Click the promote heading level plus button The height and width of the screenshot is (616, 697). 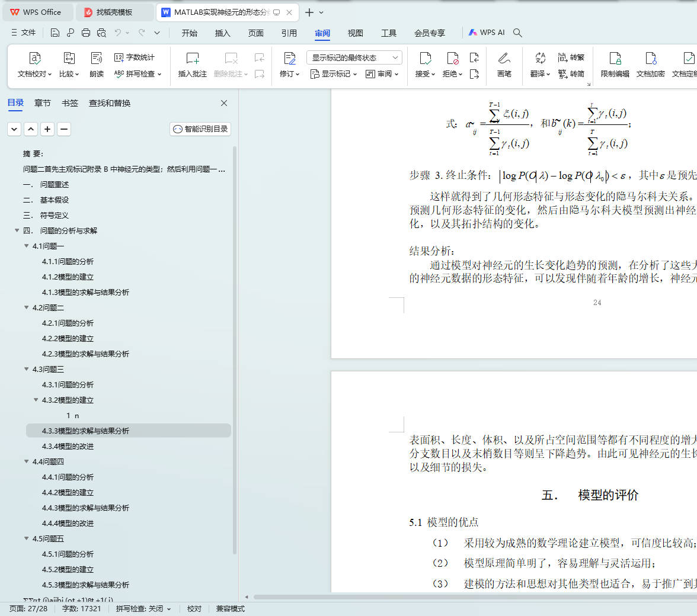click(47, 129)
